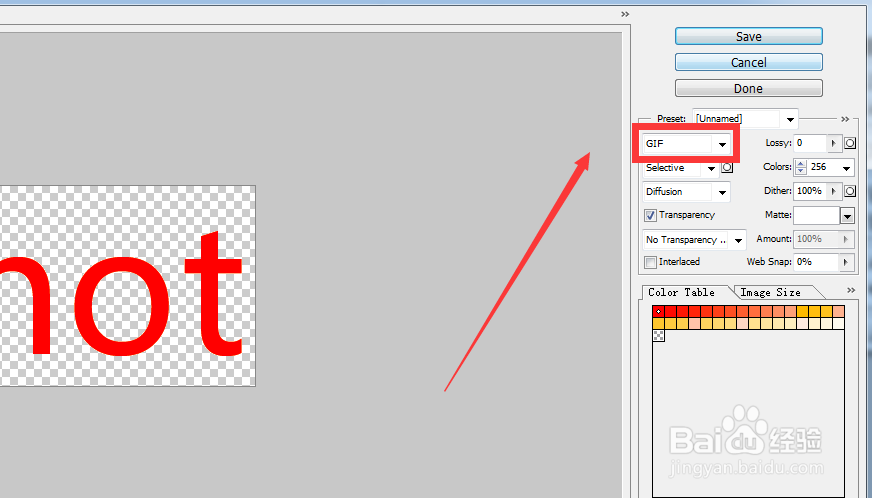This screenshot has height=498, width=872.
Task: Open the Matte color dropdown arrow
Action: [x=847, y=216]
